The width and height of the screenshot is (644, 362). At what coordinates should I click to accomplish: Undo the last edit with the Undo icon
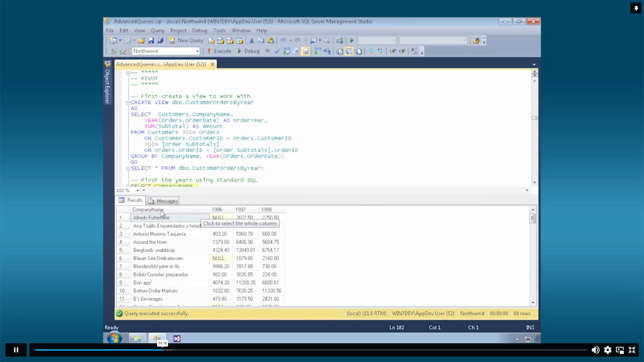283,40
